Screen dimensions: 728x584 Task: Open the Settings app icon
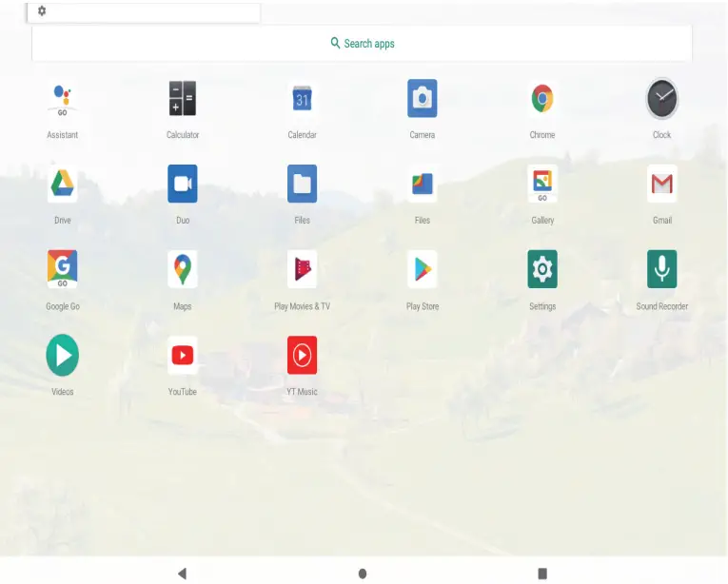pyautogui.click(x=542, y=269)
